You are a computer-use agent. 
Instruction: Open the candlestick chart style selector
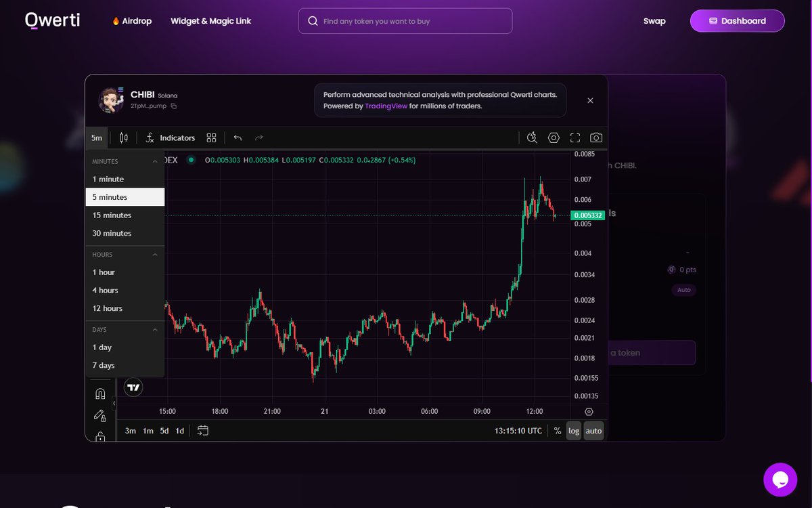click(x=123, y=137)
